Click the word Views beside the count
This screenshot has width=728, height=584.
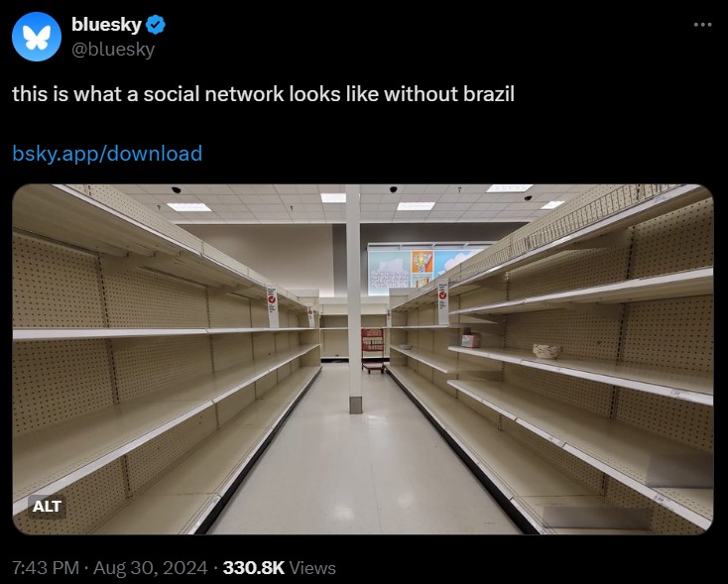point(312,568)
